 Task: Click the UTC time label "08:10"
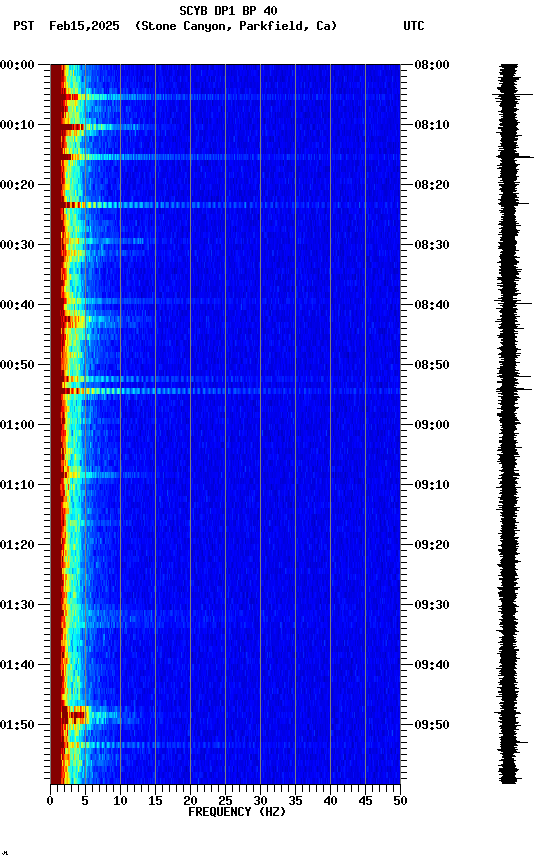pyautogui.click(x=432, y=125)
